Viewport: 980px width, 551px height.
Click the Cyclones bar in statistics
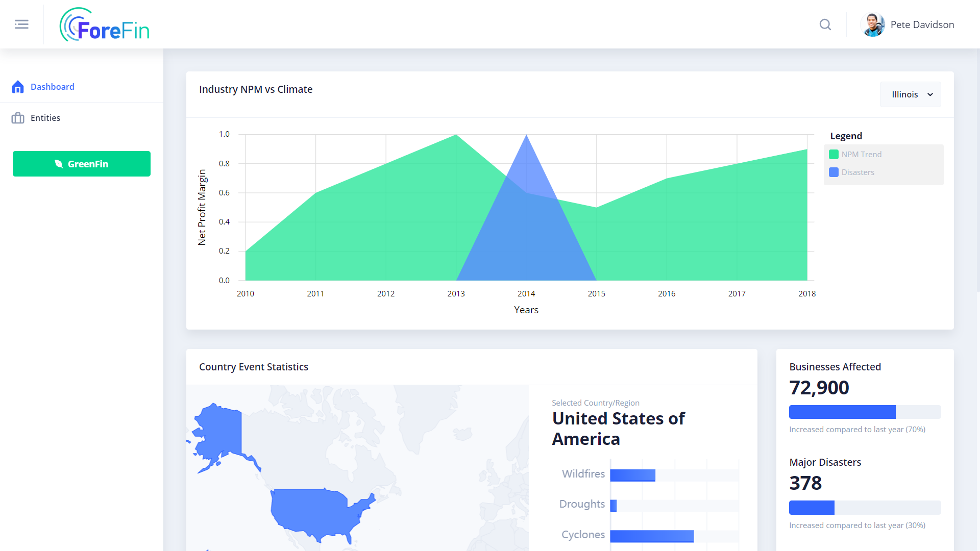(652, 536)
